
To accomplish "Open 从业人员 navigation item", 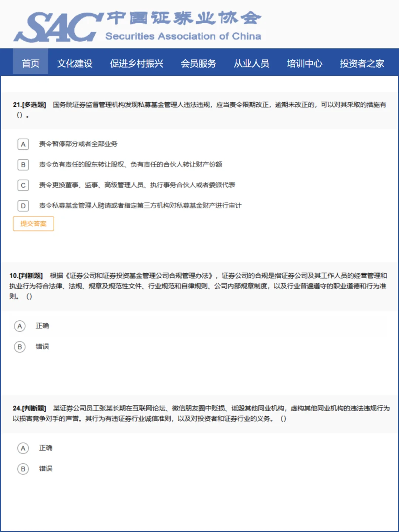I will pyautogui.click(x=251, y=63).
